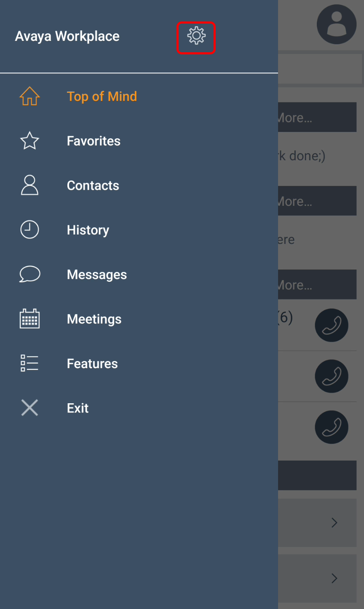
Task: Open the Meetings menu item
Action: pyautogui.click(x=94, y=319)
